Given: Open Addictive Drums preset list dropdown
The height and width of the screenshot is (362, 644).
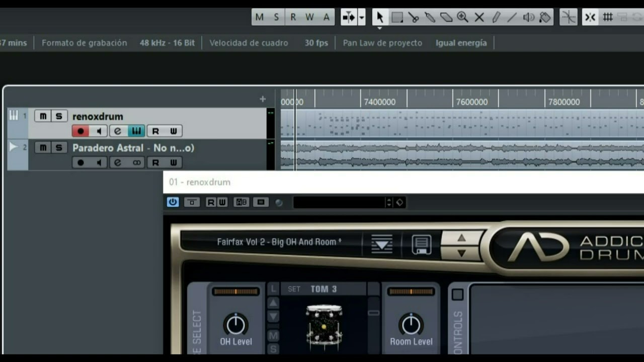Looking at the screenshot, I should click(x=382, y=245).
